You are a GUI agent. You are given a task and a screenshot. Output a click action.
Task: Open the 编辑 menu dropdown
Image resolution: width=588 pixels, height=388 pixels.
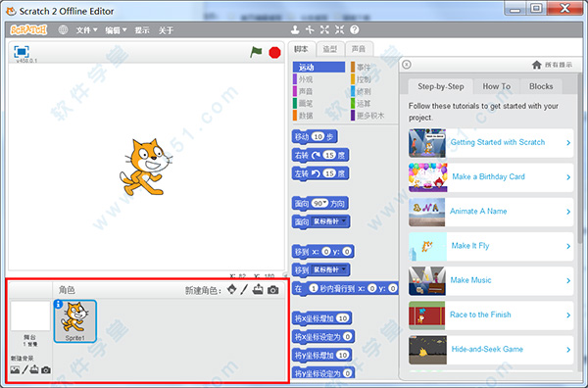pos(116,30)
